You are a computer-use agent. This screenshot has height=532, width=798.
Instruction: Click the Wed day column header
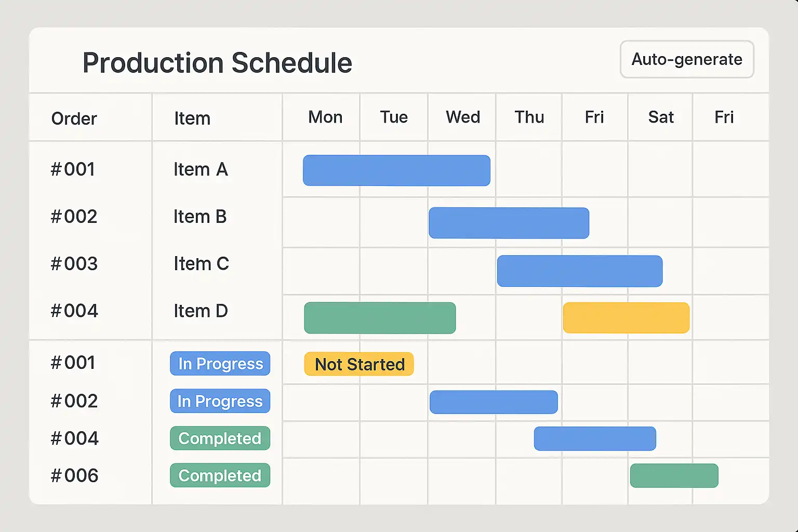pyautogui.click(x=462, y=117)
